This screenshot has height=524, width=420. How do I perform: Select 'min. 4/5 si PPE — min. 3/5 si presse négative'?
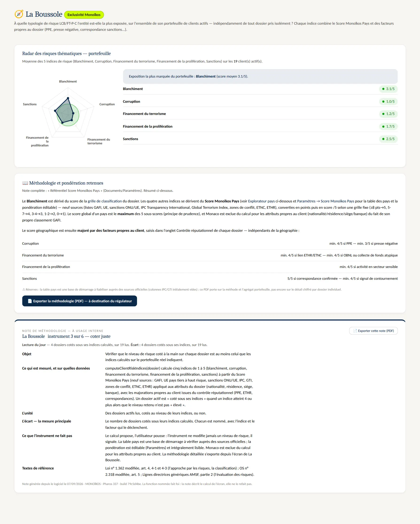[x=363, y=244]
